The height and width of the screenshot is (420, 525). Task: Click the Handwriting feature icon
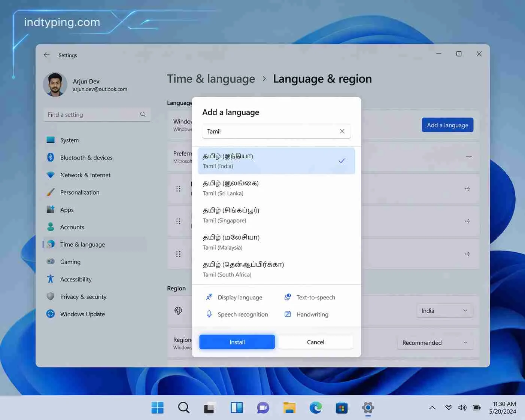point(288,314)
